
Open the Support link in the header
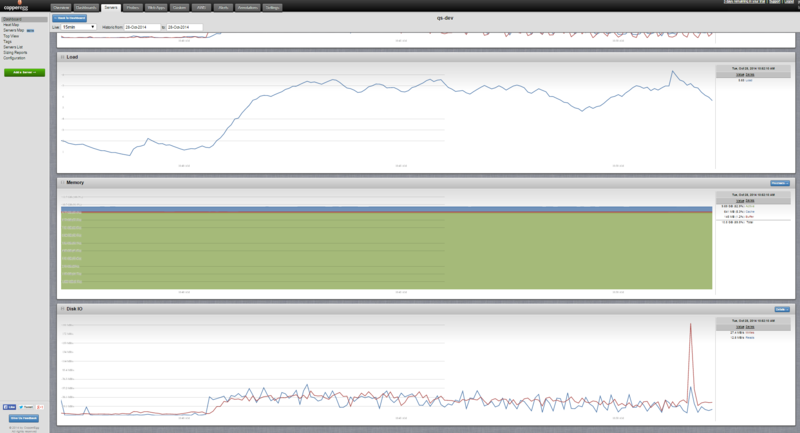(774, 2)
